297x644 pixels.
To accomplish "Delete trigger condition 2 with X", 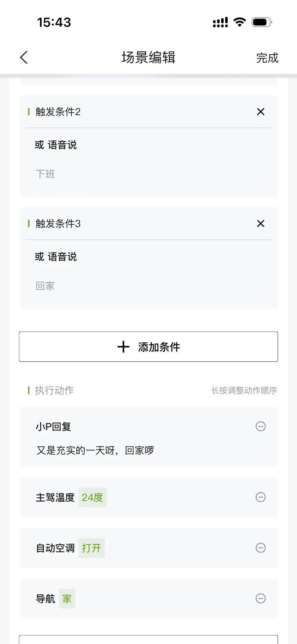I will [x=260, y=112].
